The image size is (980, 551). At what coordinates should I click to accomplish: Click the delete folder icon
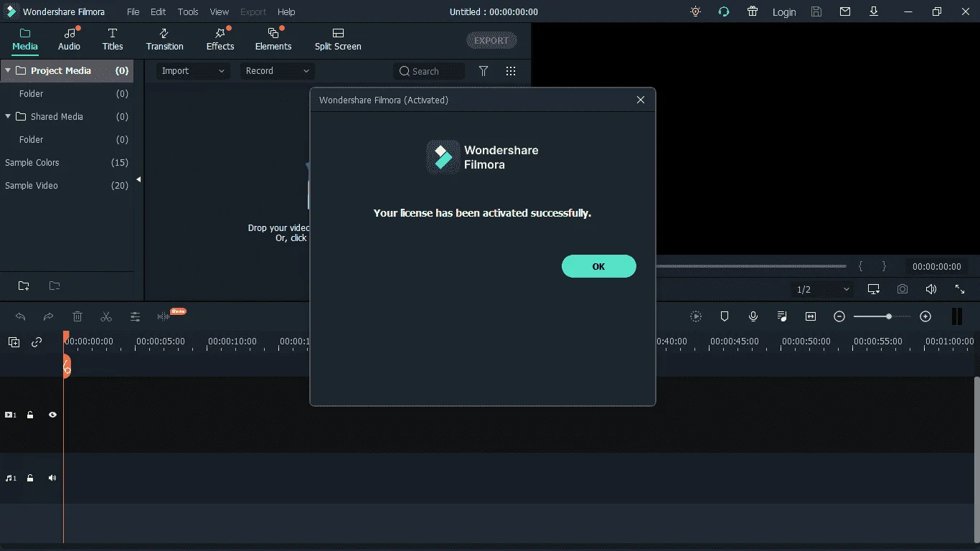pos(55,286)
